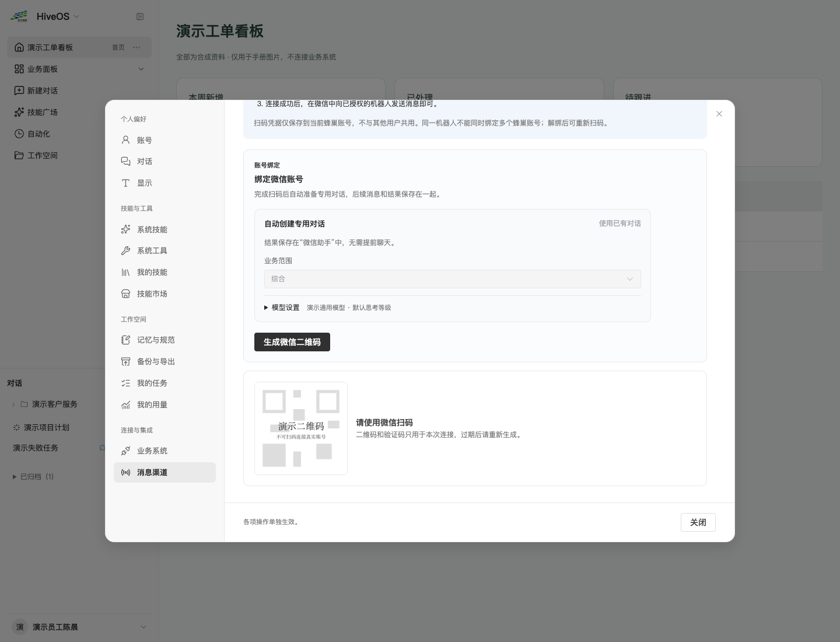Click the note icon for 记忆与规范
The width and height of the screenshot is (840, 642).
125,340
